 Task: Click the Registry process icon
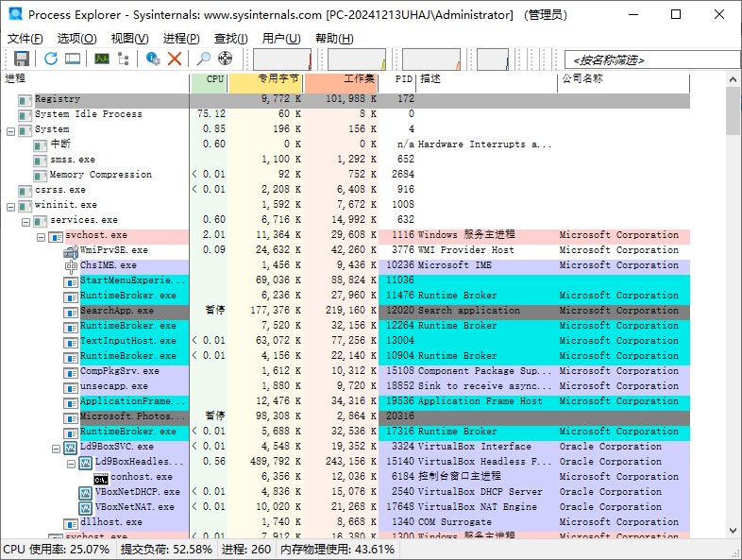[x=25, y=100]
